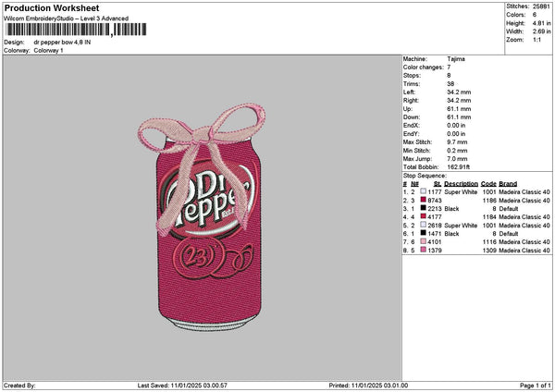The image size is (555, 392).
Task: Click the 'Wilcom EmbroideryStudio – Level 3 Advanced' subtitle
Action: tap(67, 18)
